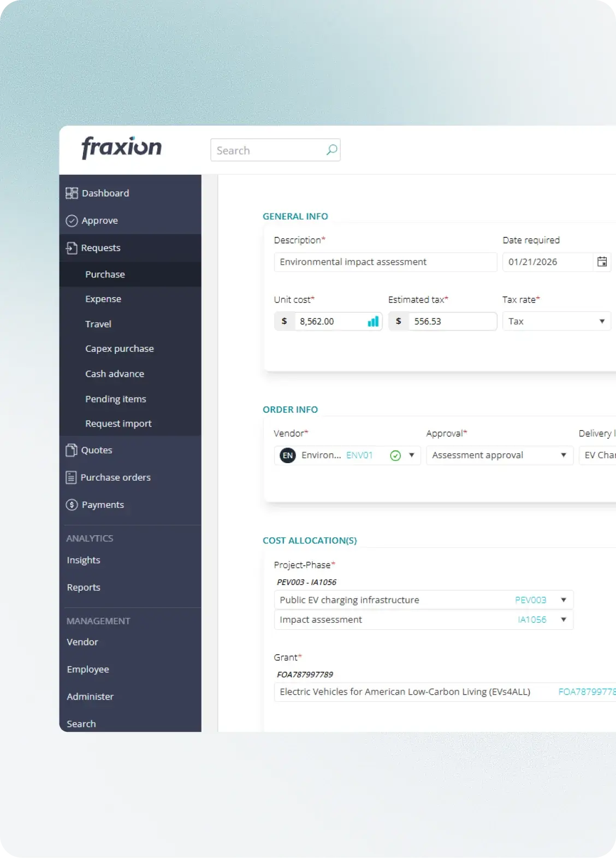Click the Description field with Environmental impact assessment
This screenshot has width=616, height=858.
click(386, 262)
